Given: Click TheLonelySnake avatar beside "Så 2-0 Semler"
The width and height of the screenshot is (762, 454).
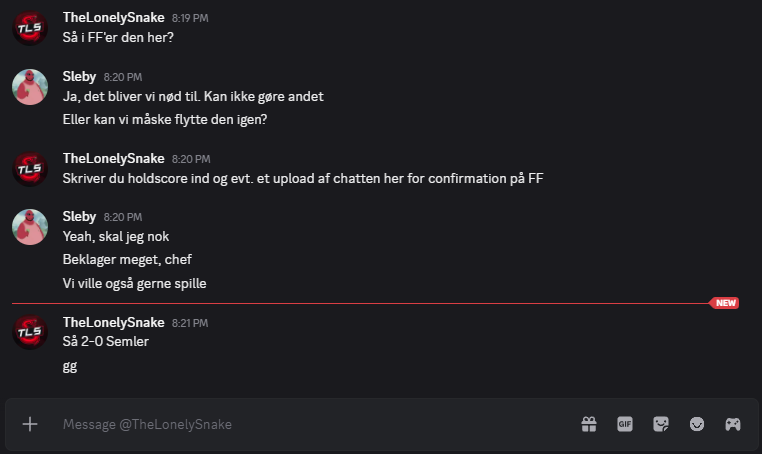Looking at the screenshot, I should (x=30, y=331).
